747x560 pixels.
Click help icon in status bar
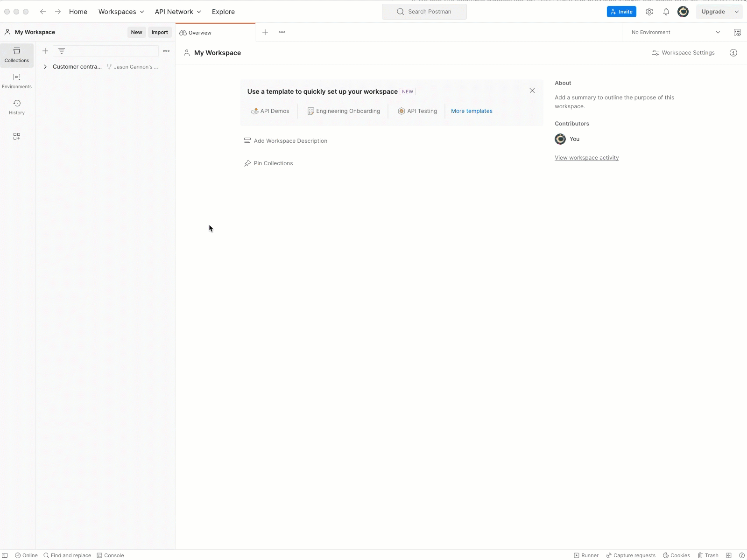742,555
